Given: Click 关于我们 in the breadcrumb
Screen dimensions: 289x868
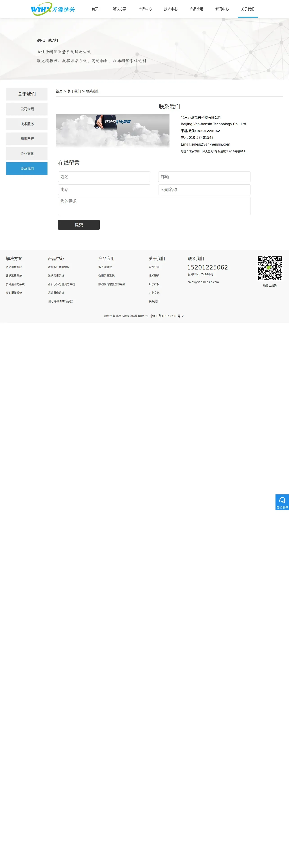Looking at the screenshot, I should pyautogui.click(x=74, y=91).
